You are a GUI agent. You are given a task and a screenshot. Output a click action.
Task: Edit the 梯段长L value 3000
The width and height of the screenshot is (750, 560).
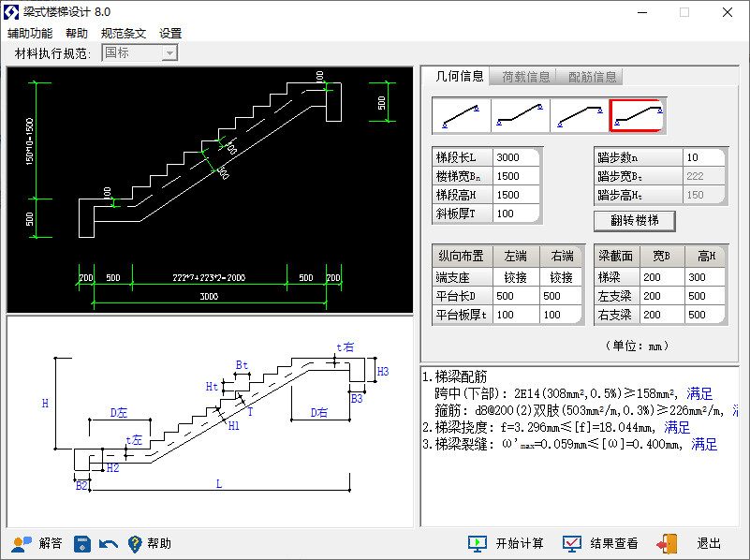(x=517, y=157)
